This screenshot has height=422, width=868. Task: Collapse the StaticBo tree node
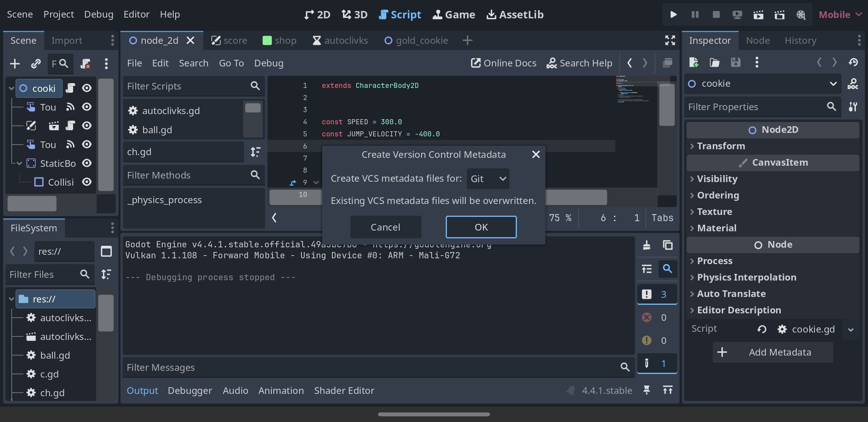19,163
